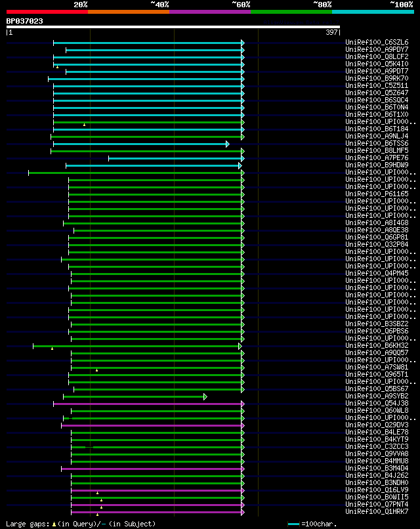Select hit UniRef100_Q4PM45
Screen dimensions: 420x529
tap(377, 274)
